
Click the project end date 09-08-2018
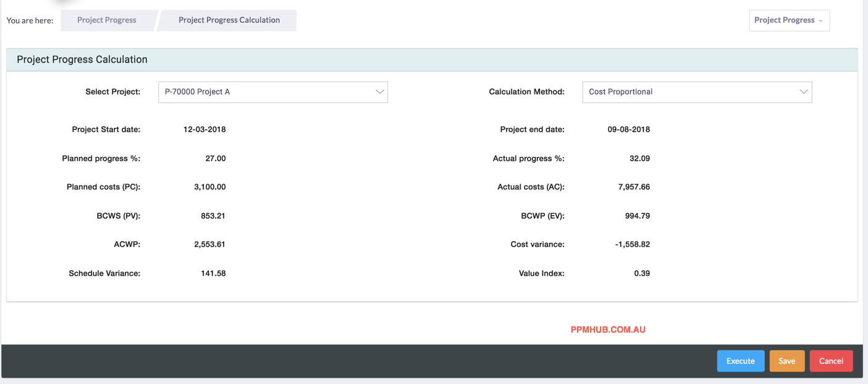(x=628, y=129)
